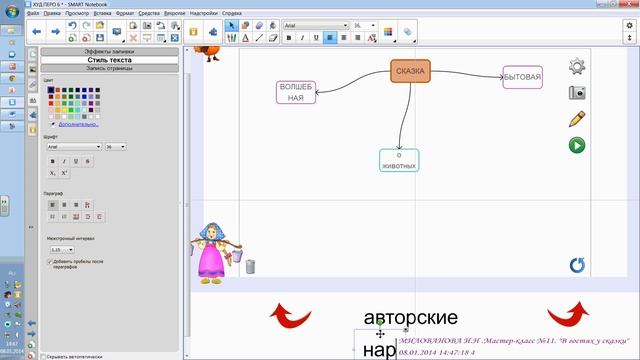Open the Attachments paperclip side tab
This screenshot has height=360, width=640.
[33, 84]
